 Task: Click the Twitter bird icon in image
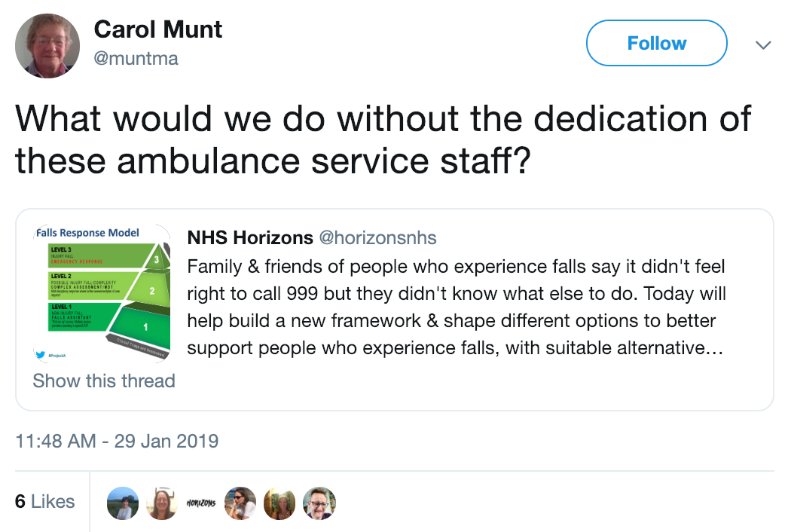pyautogui.click(x=41, y=355)
